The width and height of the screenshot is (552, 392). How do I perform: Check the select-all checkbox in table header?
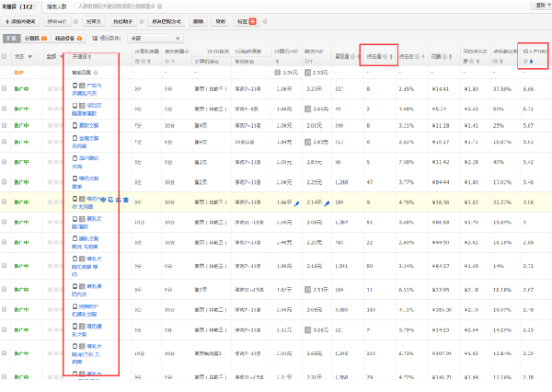[x=5, y=57]
